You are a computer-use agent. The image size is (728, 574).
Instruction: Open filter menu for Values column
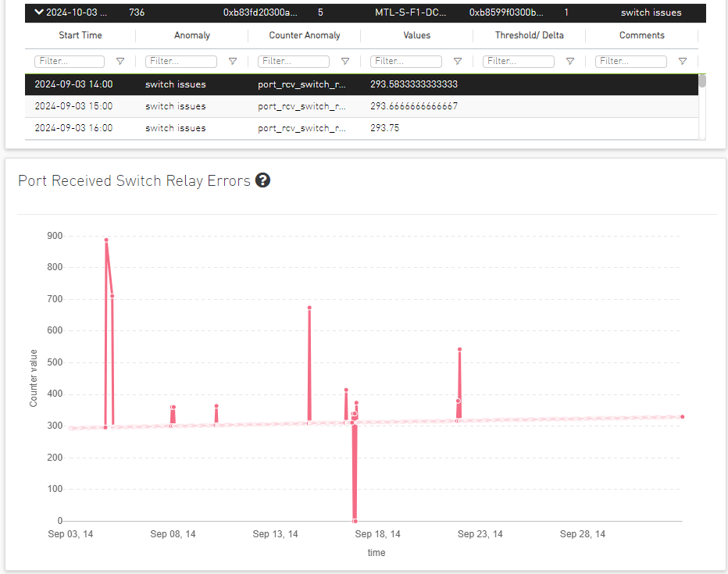coord(458,62)
